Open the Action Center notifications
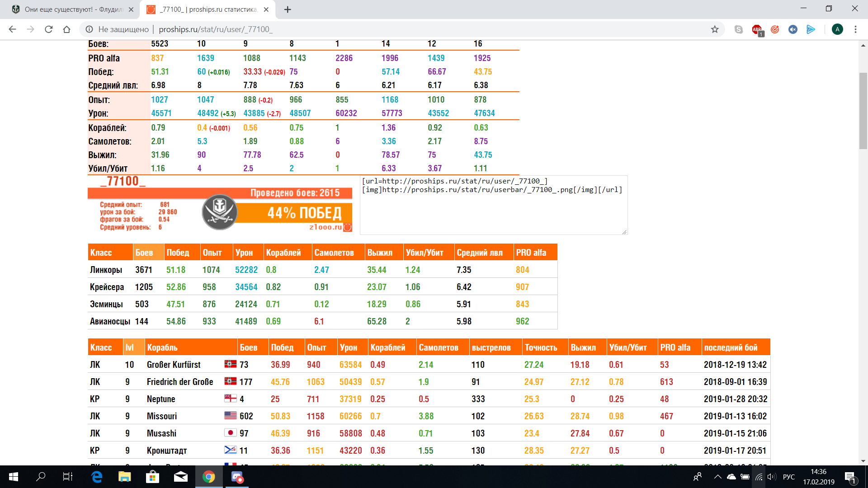Image resolution: width=868 pixels, height=488 pixels. click(850, 477)
